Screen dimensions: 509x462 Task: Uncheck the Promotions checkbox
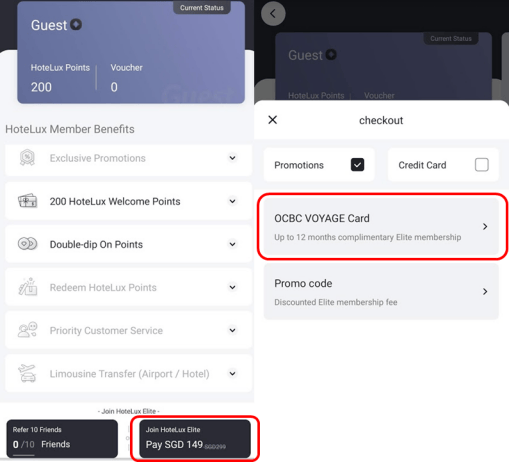(x=357, y=165)
